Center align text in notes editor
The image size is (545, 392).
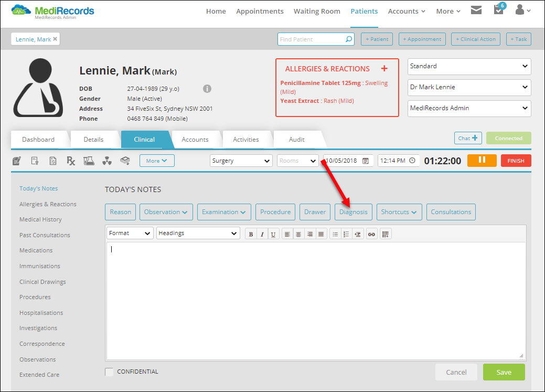coord(298,234)
